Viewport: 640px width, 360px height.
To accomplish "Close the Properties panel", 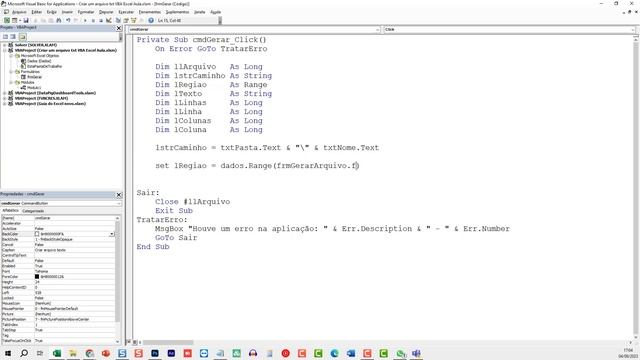I will coord(119,195).
